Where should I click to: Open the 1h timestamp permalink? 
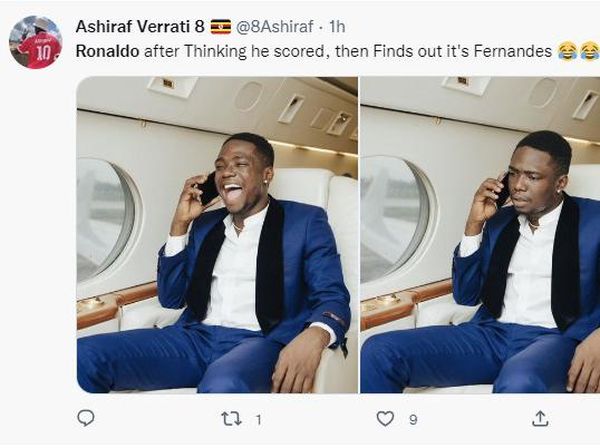tap(337, 27)
